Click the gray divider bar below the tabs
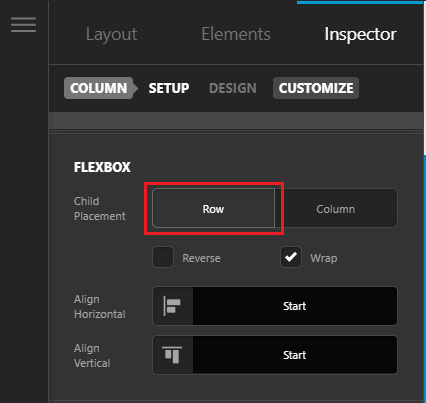426x403 pixels. 236,120
